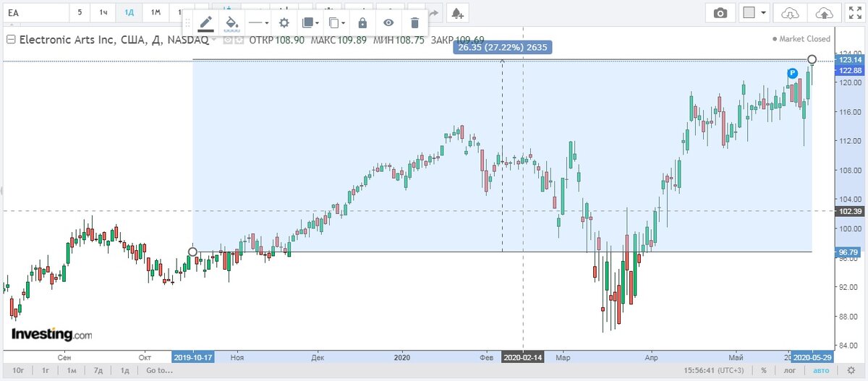This screenshot has width=868, height=381.
Task: Open chart layout square dropdown
Action: point(754,13)
